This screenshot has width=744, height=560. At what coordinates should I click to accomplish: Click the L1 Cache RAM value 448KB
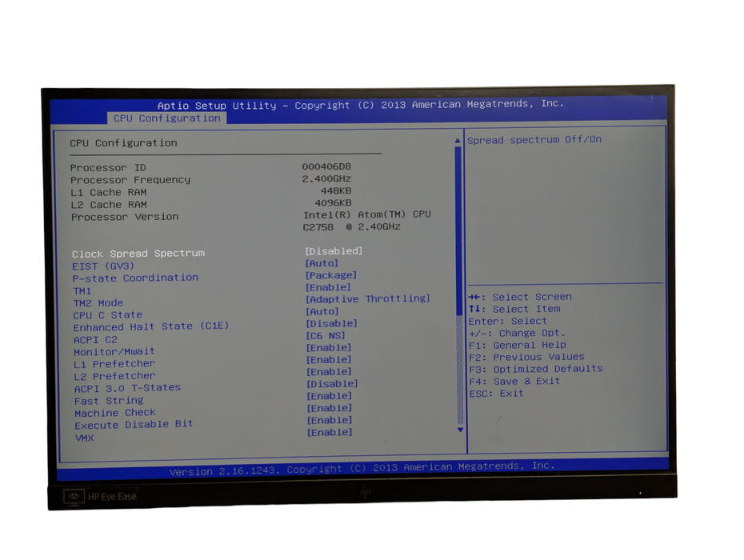[336, 190]
